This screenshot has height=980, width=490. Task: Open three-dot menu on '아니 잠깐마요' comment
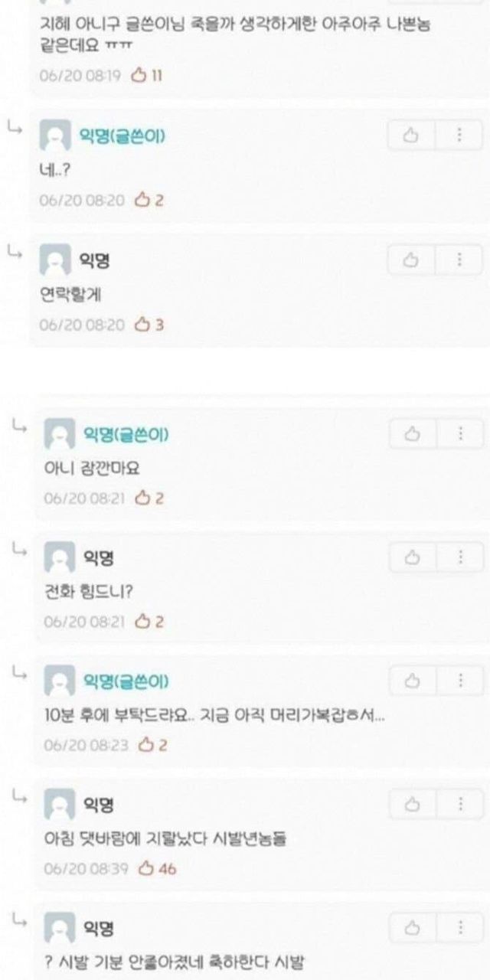461,433
